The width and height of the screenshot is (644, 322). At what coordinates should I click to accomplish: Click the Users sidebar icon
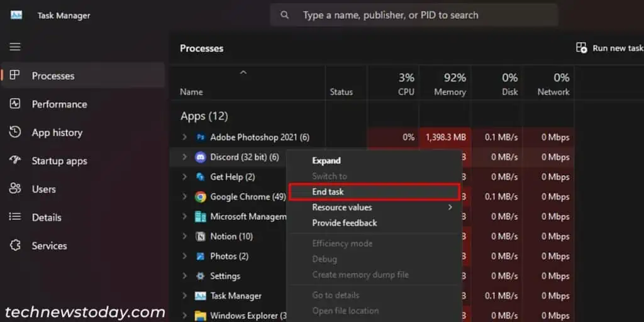[x=15, y=189]
